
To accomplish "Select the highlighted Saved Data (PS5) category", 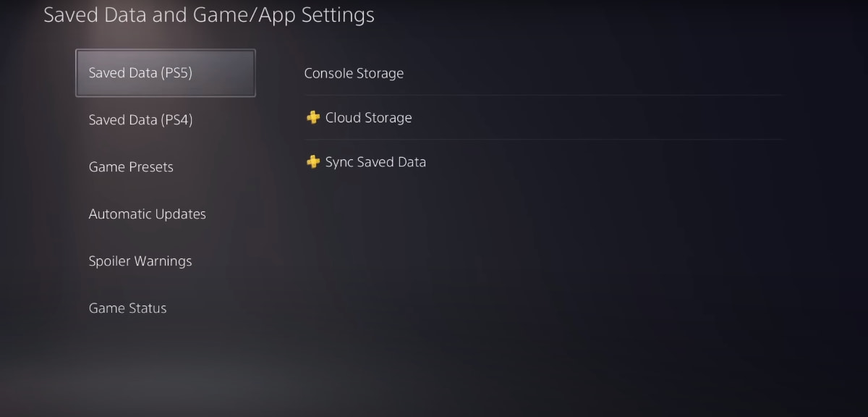I will [x=166, y=73].
